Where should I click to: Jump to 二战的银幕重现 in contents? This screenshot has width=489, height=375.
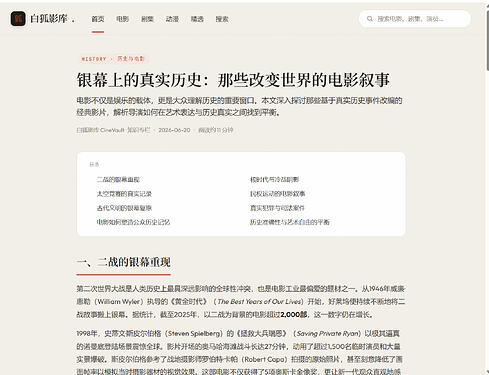[118, 180]
